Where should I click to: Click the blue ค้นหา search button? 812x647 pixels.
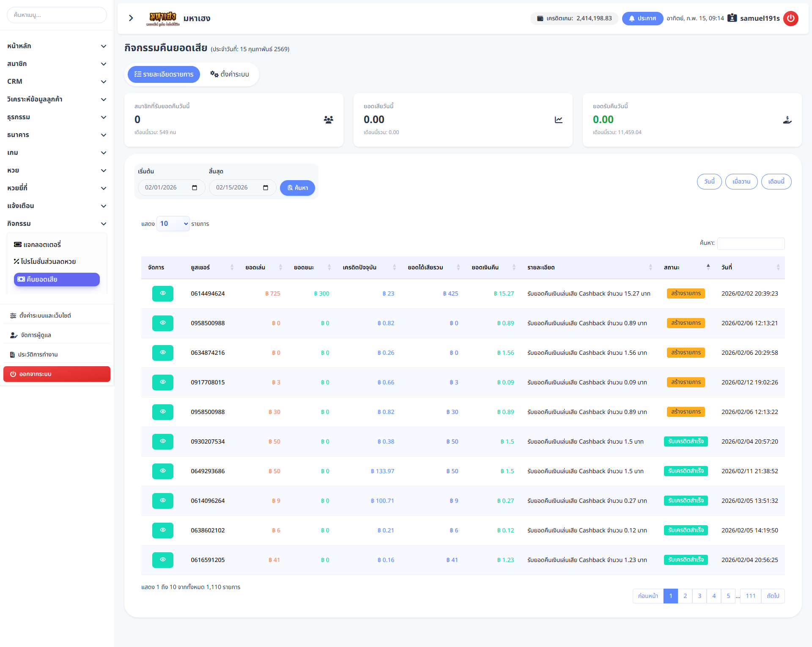point(297,188)
